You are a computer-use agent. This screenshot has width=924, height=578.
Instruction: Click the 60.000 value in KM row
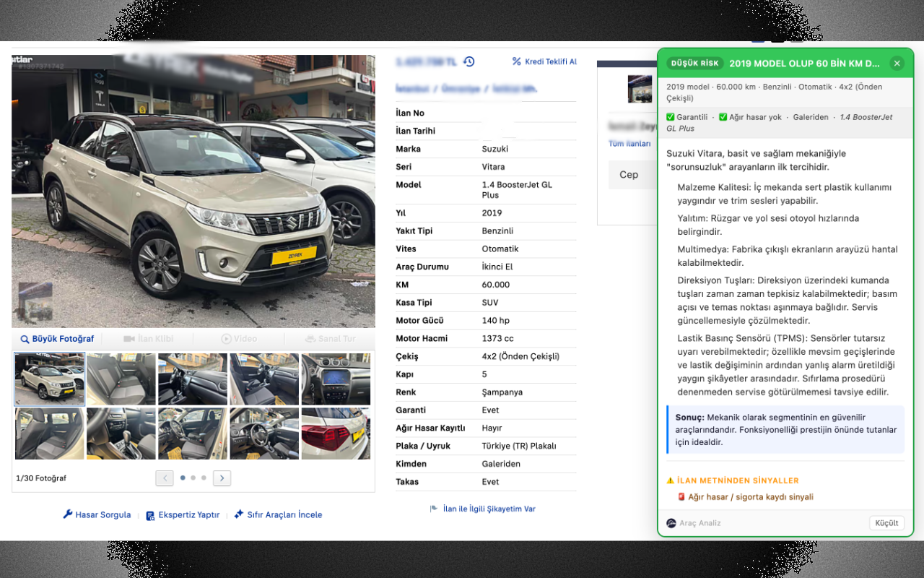[x=496, y=285]
